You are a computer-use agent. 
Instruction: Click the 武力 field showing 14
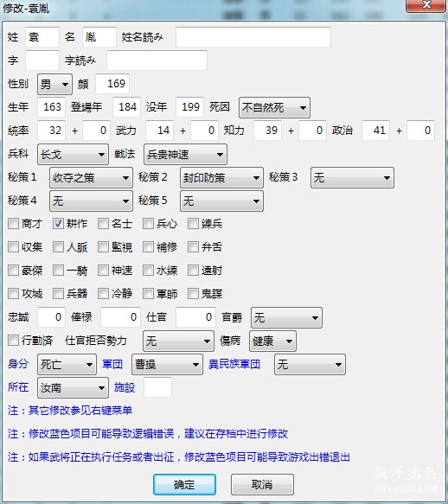point(159,131)
